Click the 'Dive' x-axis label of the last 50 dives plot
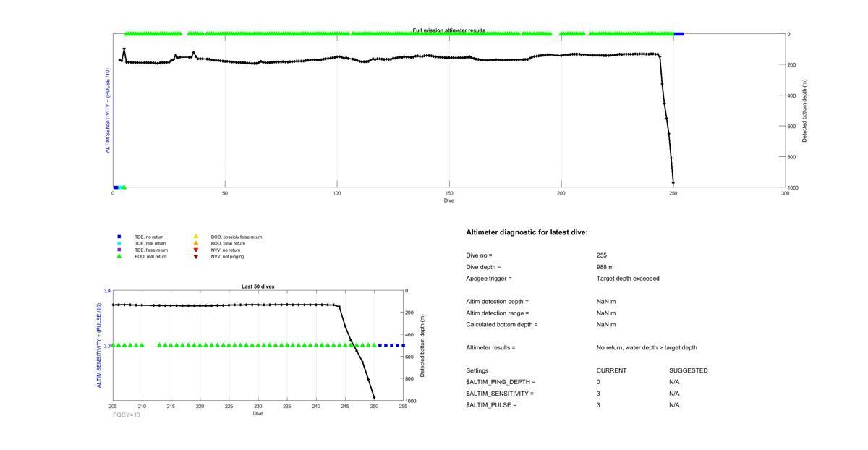 tap(258, 413)
